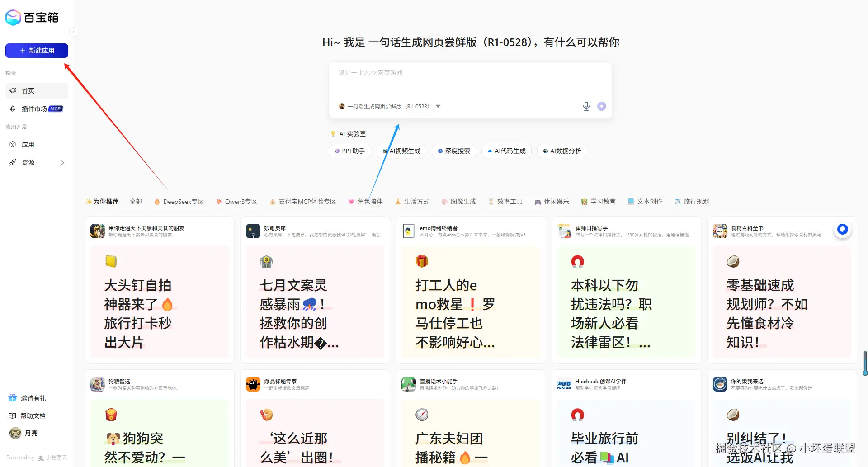Open the model selector dropdown

coord(389,107)
